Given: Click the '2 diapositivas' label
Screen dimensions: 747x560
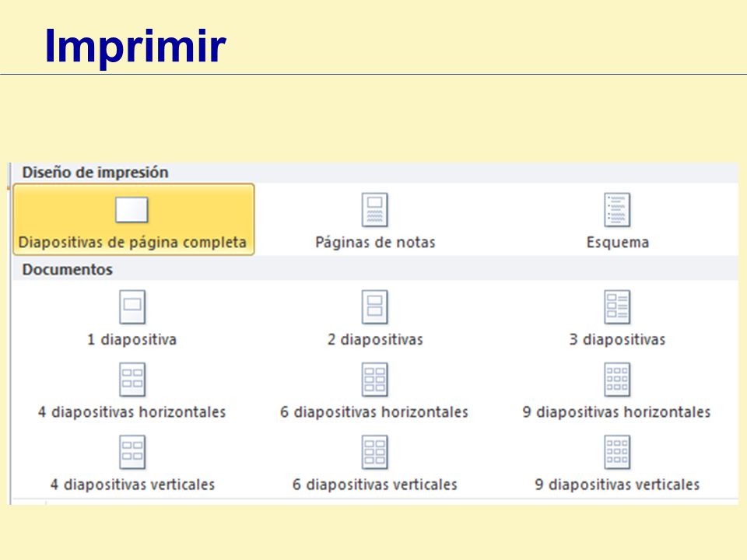Looking at the screenshot, I should pyautogui.click(x=375, y=340).
